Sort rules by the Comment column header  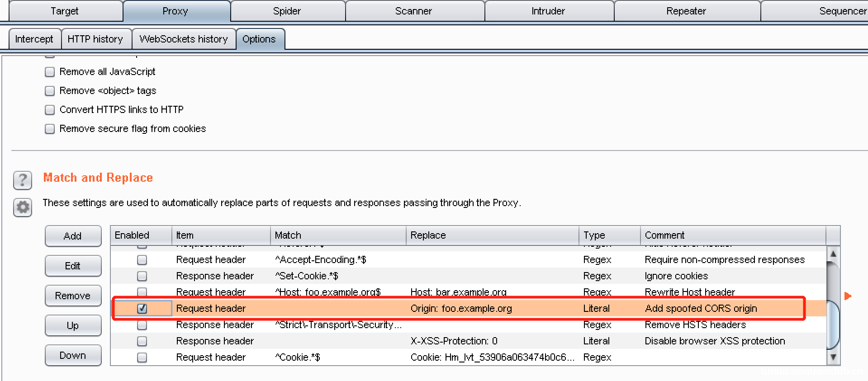(732, 235)
